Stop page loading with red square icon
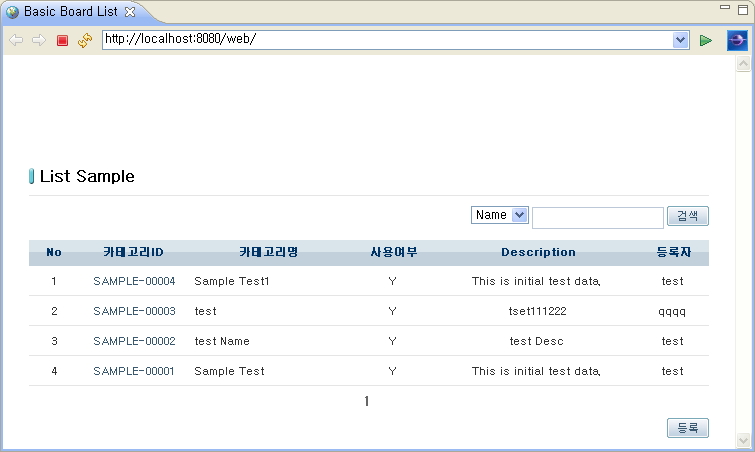Image resolution: width=755 pixels, height=452 pixels. [x=62, y=40]
